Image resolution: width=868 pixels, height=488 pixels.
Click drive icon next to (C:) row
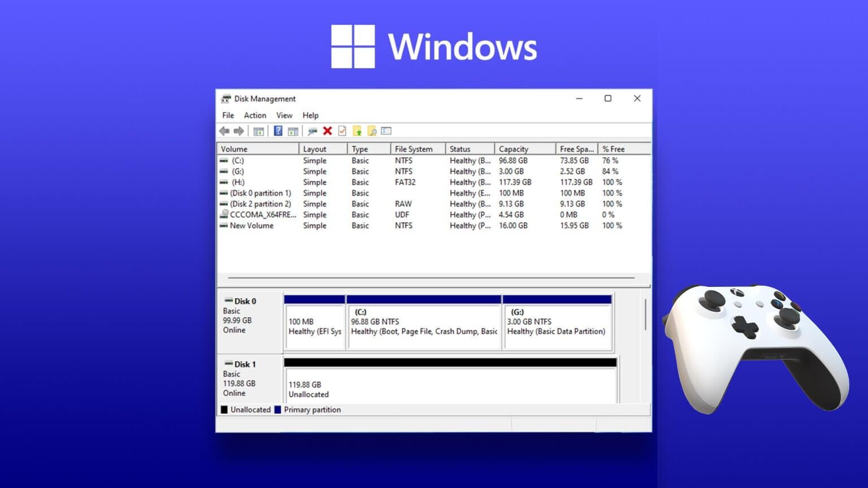click(x=224, y=161)
